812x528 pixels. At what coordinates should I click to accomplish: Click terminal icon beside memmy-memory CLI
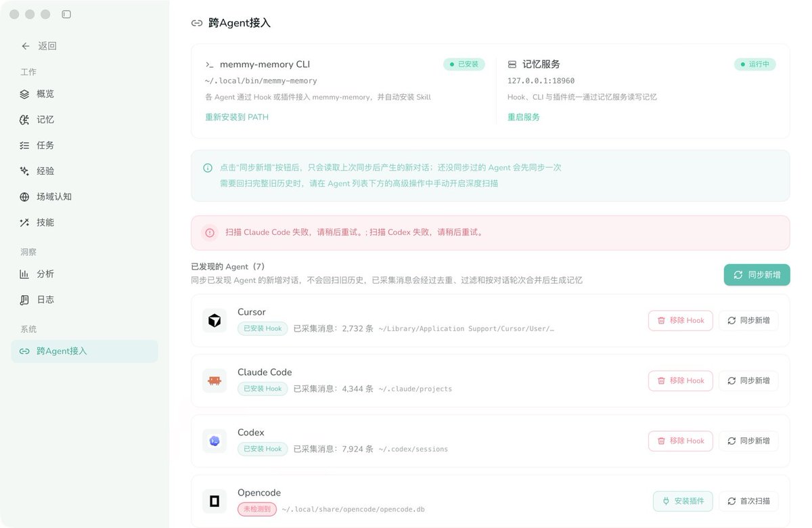click(x=210, y=65)
